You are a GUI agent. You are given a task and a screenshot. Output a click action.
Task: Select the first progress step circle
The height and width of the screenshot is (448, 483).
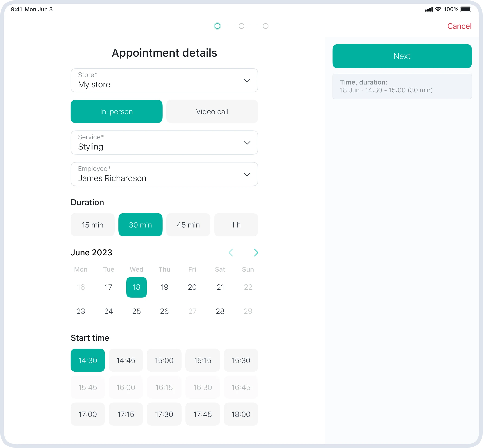tap(217, 26)
